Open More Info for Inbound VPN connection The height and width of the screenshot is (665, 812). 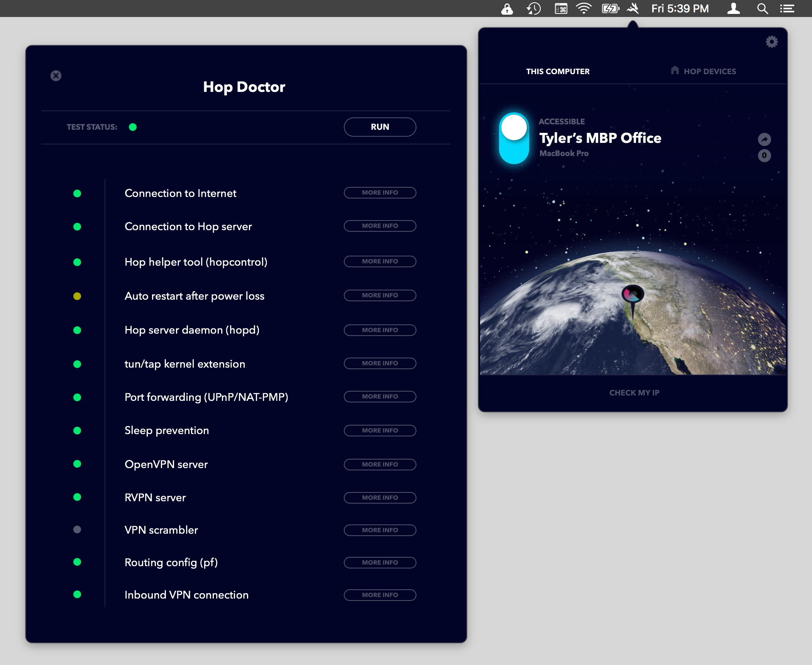pyautogui.click(x=380, y=595)
